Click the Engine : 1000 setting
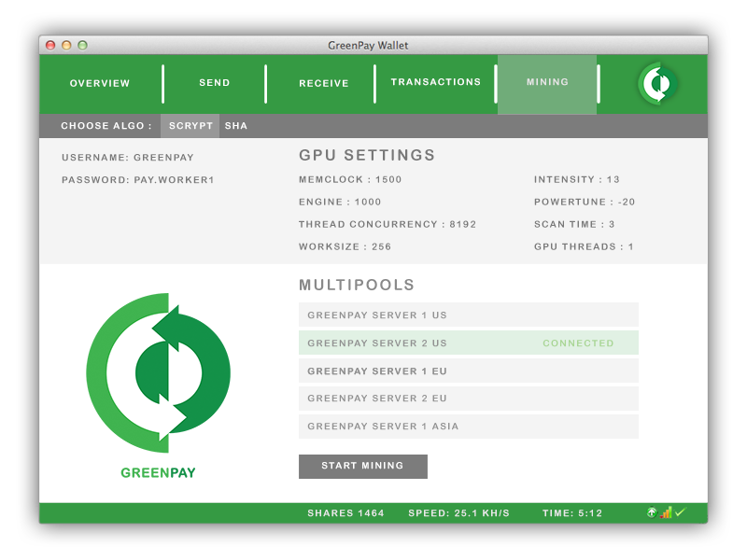Image resolution: width=747 pixels, height=560 pixels. pos(340,202)
